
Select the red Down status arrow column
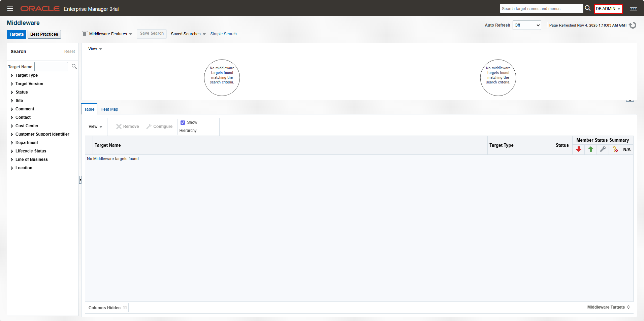click(579, 149)
